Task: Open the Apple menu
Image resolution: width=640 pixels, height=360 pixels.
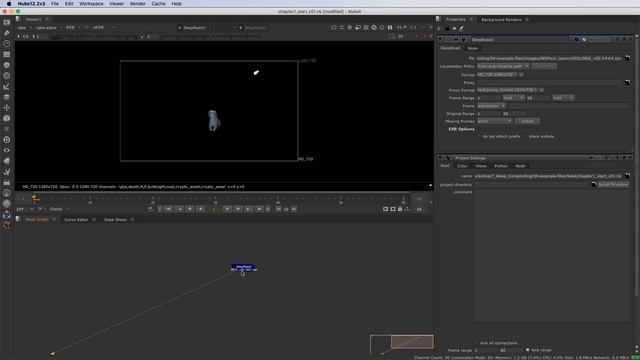Action: tap(9, 4)
